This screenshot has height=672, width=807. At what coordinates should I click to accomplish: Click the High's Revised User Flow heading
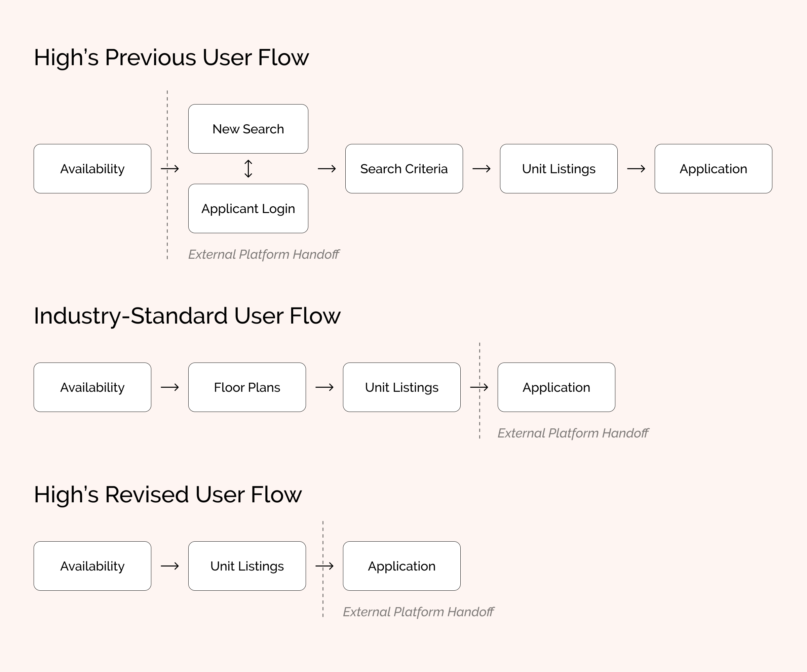tap(168, 495)
